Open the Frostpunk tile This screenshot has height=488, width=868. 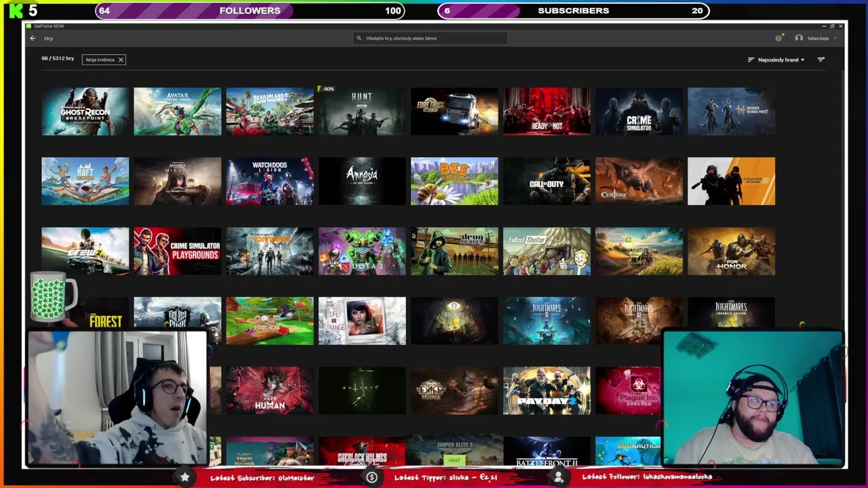[x=177, y=314]
